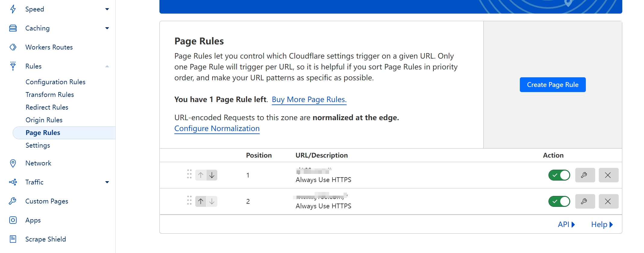Expand the Speed menu dropdown arrow

pos(107,9)
